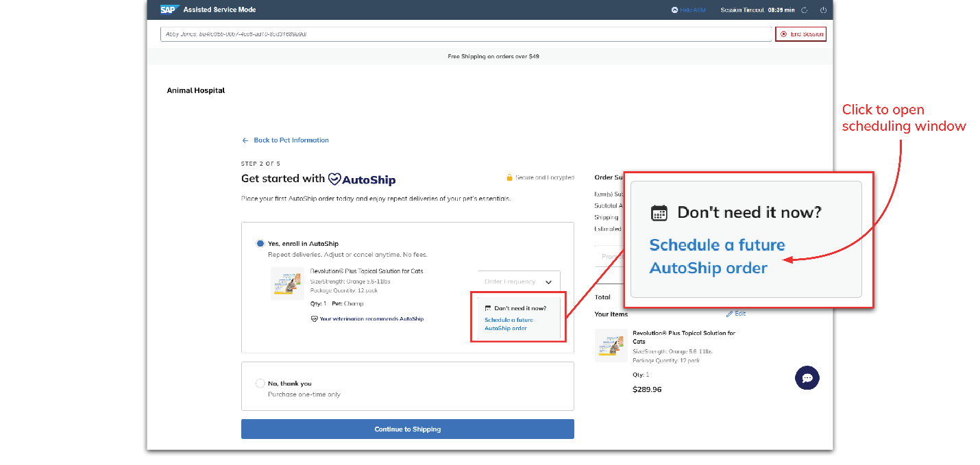
Task: Click Revolution Plus thumbnail under Your Items
Action: click(x=611, y=345)
